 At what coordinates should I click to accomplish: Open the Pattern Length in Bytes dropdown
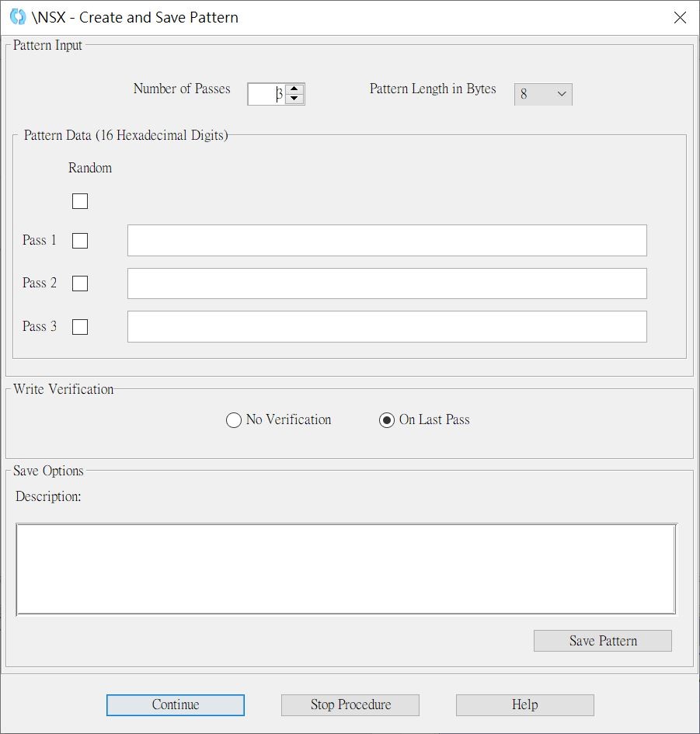543,94
